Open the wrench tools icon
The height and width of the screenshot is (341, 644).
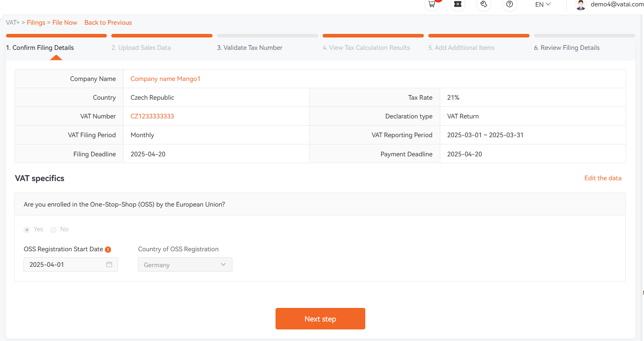coord(484,4)
